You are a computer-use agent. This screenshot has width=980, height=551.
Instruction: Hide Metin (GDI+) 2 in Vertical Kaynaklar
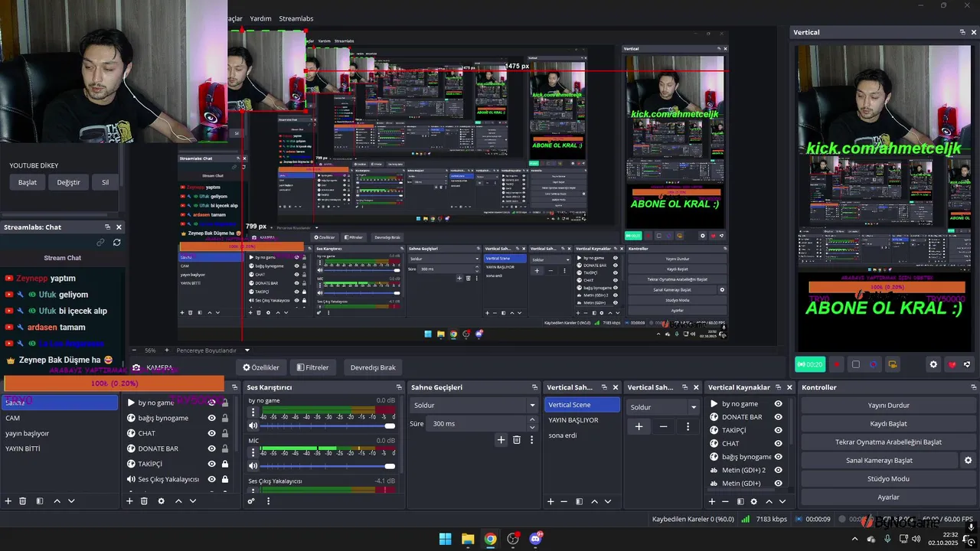778,470
